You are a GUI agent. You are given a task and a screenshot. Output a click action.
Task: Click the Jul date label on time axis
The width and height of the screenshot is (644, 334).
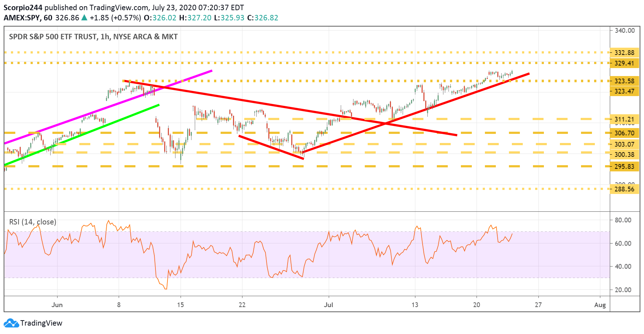(x=329, y=305)
